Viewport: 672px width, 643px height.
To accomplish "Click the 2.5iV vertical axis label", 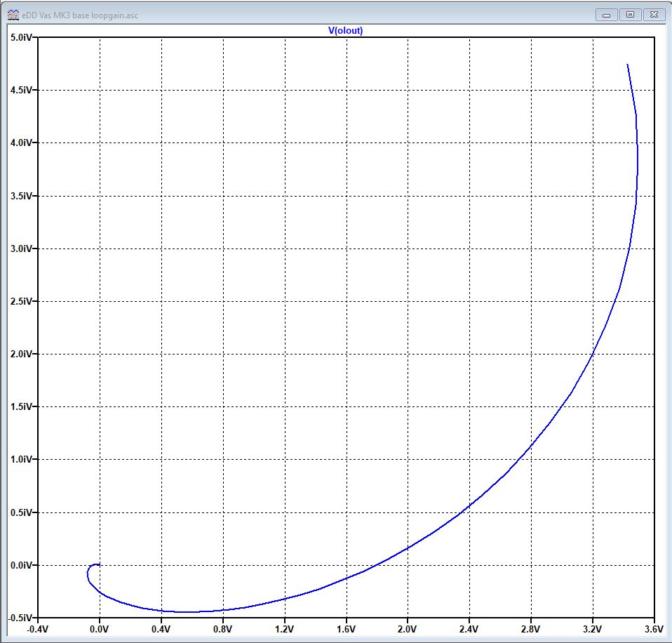I will point(21,302).
